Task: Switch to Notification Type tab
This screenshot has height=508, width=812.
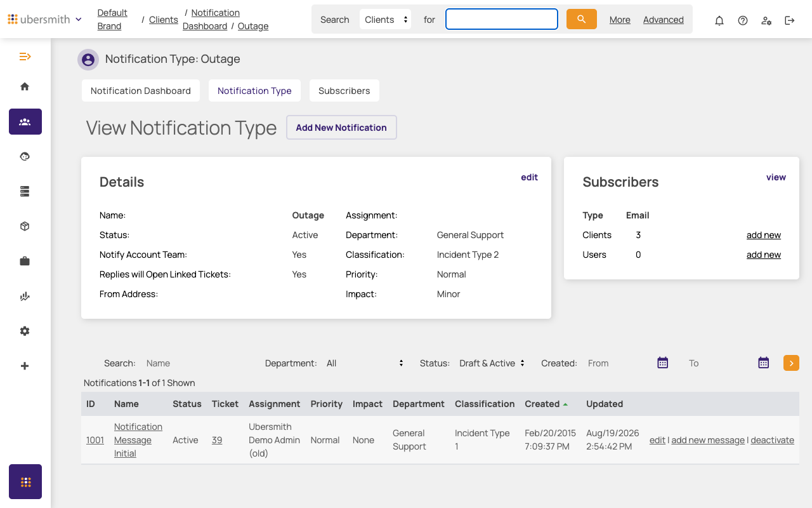Action: coord(254,91)
